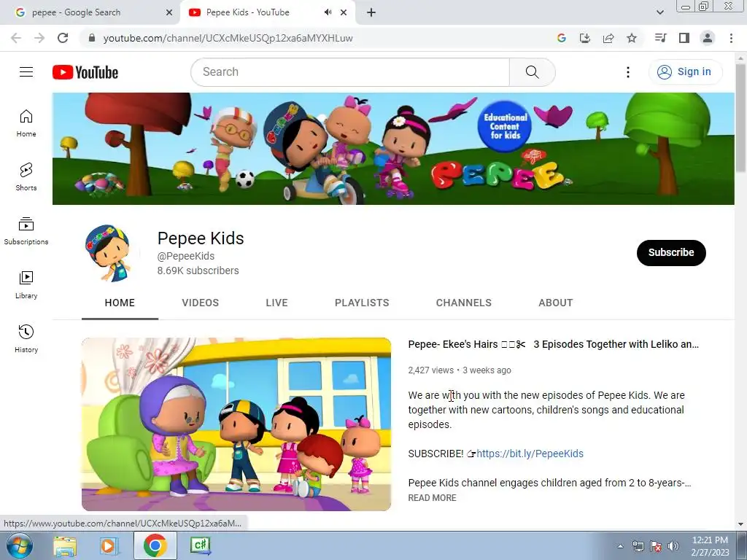Click the share page icon
This screenshot has height=560, width=747.
[608, 38]
